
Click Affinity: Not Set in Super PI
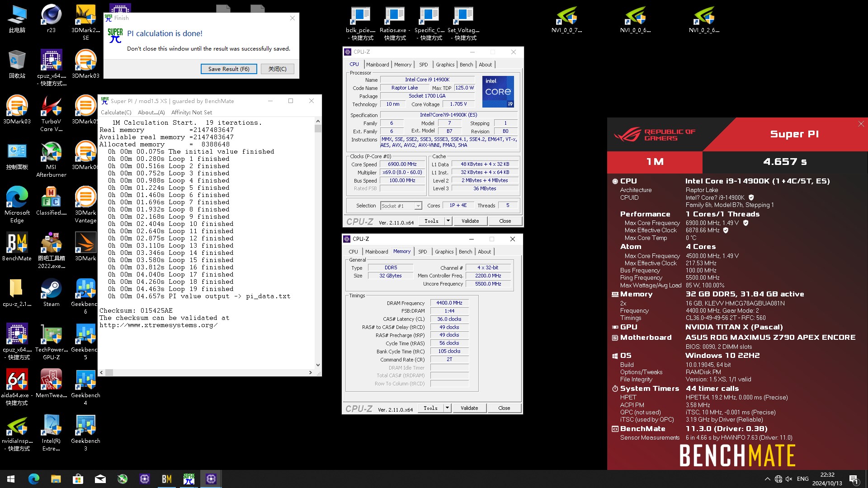click(192, 113)
